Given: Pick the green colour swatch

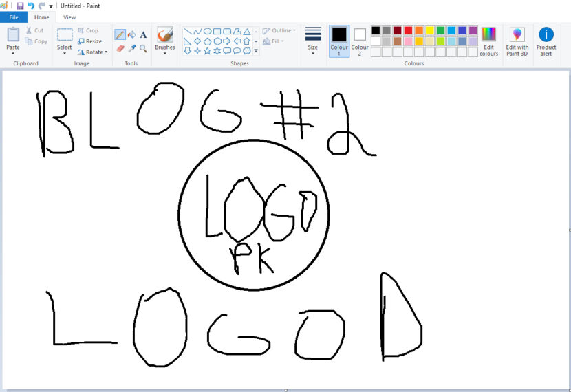Looking at the screenshot, I should tap(440, 30).
